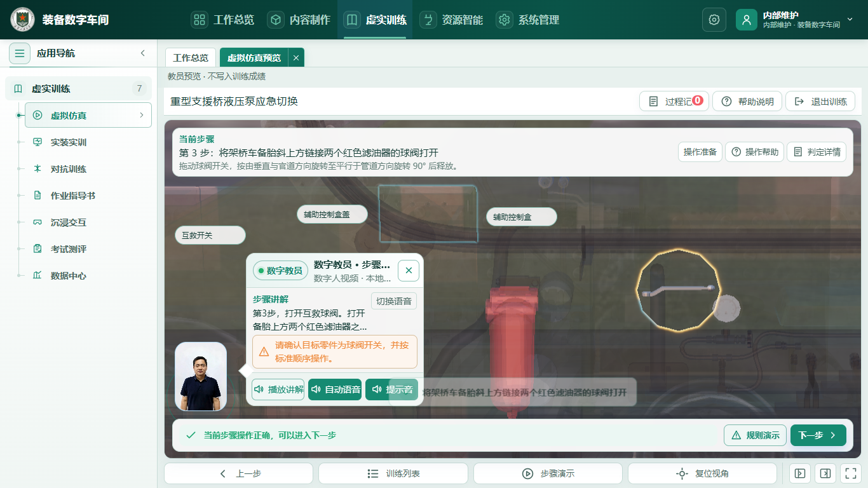The height and width of the screenshot is (488, 868).
Task: Toggle the application navigation hamburger icon
Action: coord(20,53)
